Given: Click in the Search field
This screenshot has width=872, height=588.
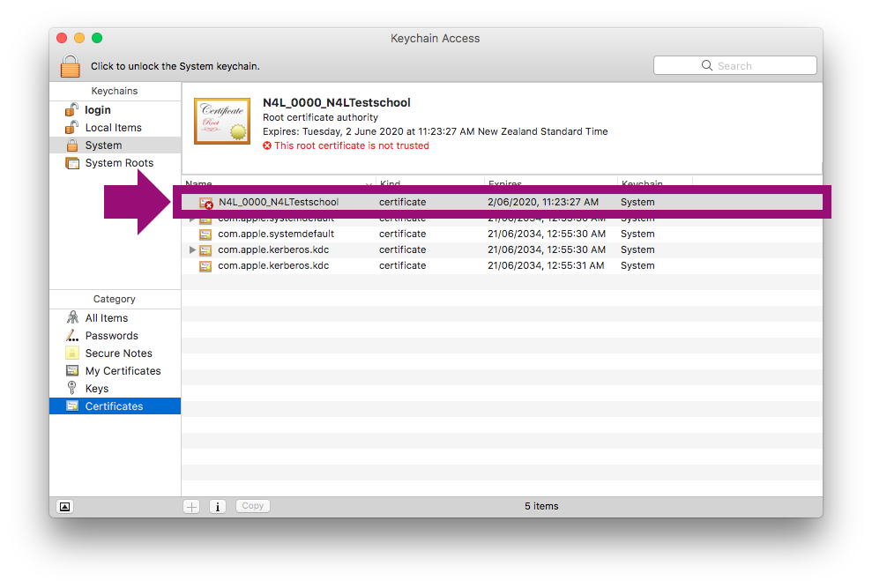Looking at the screenshot, I should click(x=734, y=66).
